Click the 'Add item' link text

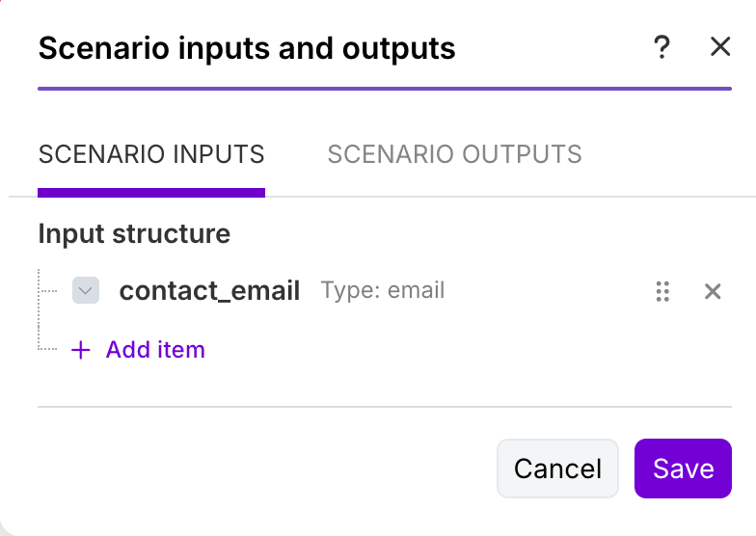(155, 349)
